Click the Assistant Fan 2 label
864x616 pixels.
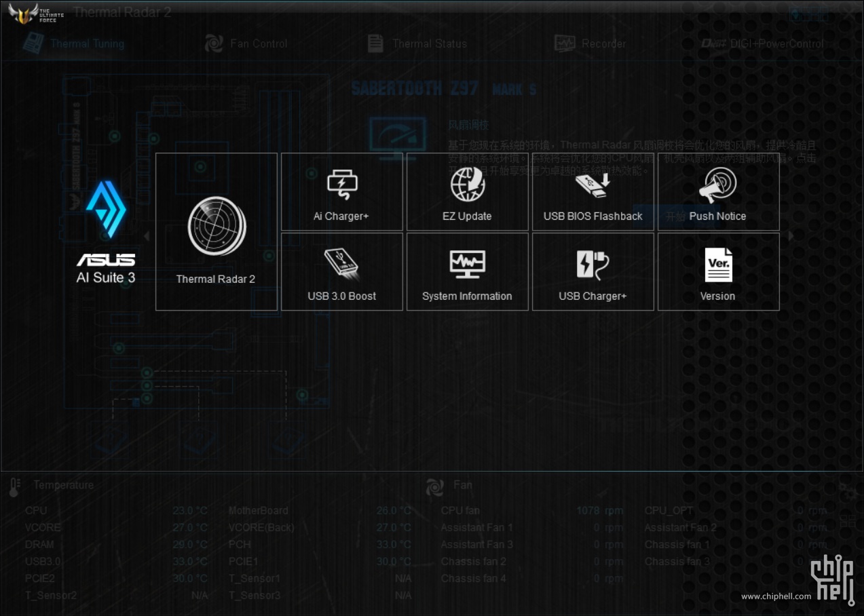(x=681, y=527)
